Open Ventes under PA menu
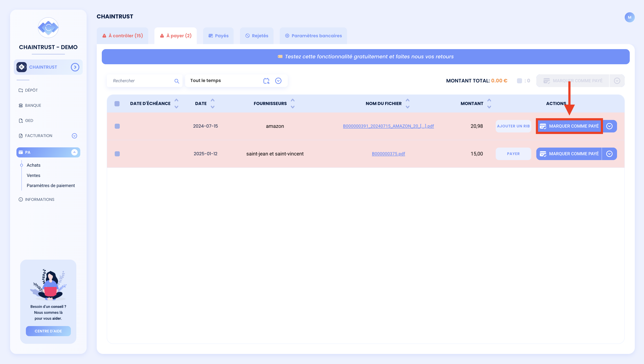Screen dimensions: 644x364 coord(34,175)
